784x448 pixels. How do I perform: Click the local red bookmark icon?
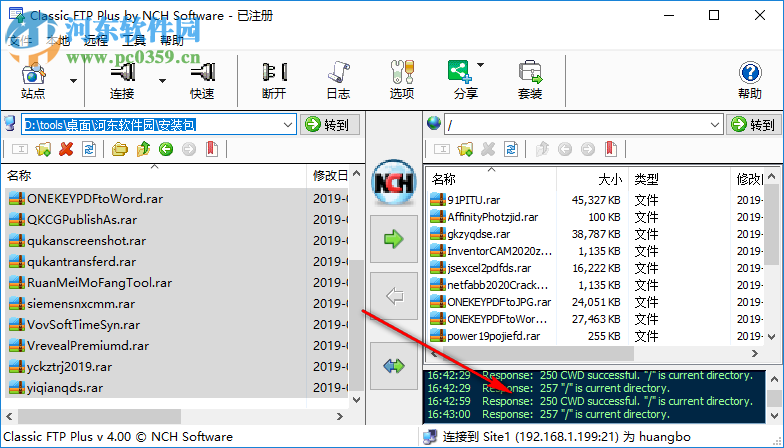[212, 149]
